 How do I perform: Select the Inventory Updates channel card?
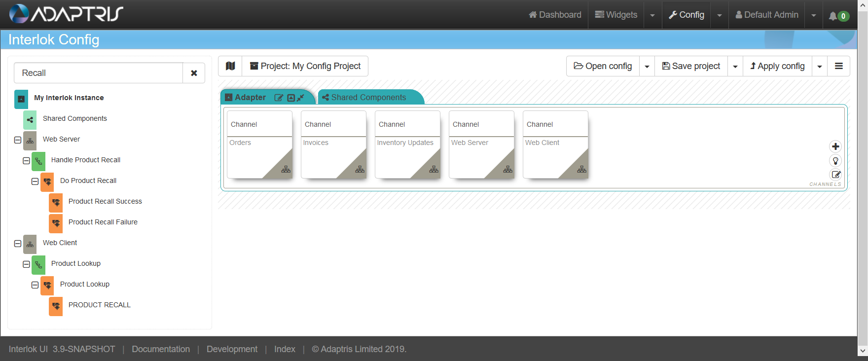pos(407,144)
